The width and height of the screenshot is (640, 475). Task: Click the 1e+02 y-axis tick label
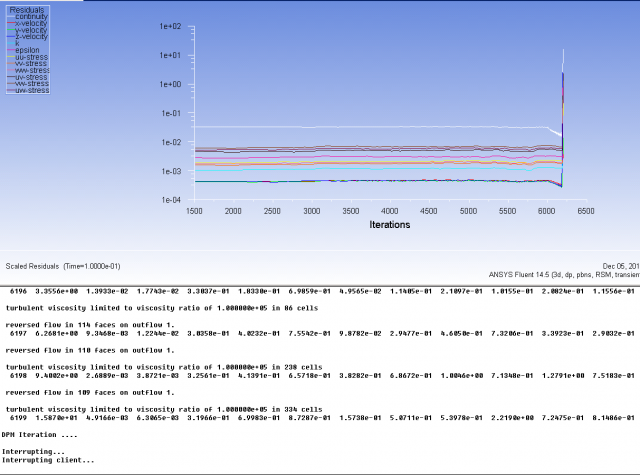point(166,27)
